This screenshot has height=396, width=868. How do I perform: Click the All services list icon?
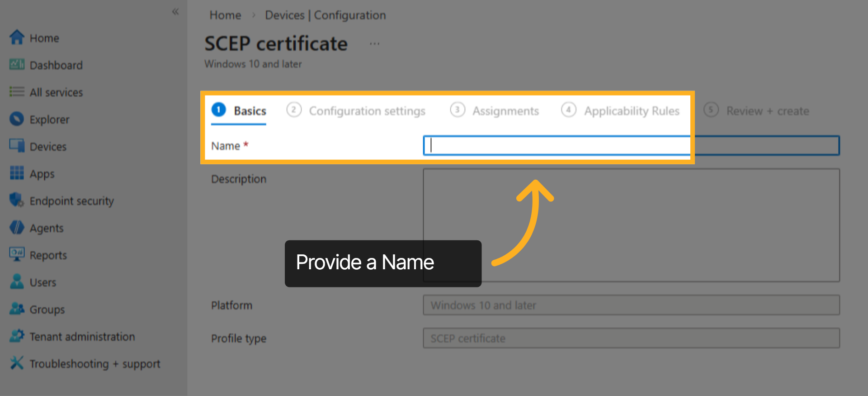[x=17, y=92]
